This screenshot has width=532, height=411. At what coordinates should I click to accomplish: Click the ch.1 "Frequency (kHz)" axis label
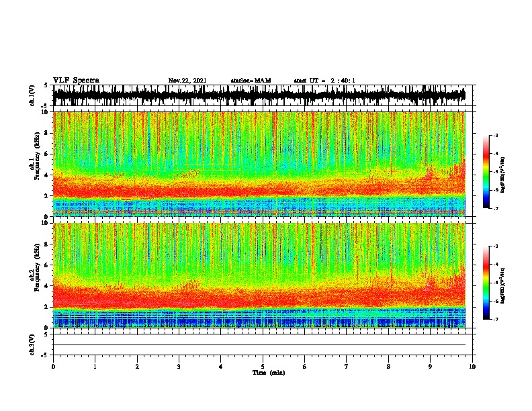[x=37, y=156]
